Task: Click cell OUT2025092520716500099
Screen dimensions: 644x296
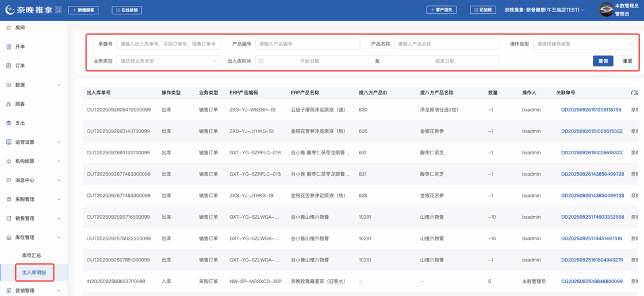Action: coord(118,217)
